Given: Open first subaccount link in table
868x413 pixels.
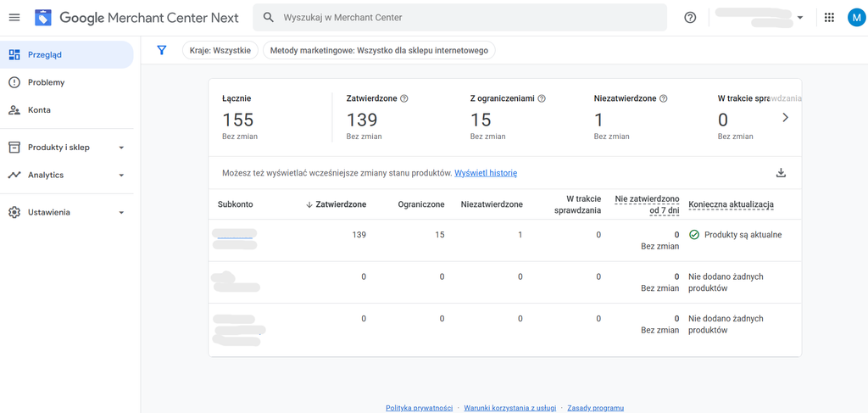Looking at the screenshot, I should tap(235, 235).
